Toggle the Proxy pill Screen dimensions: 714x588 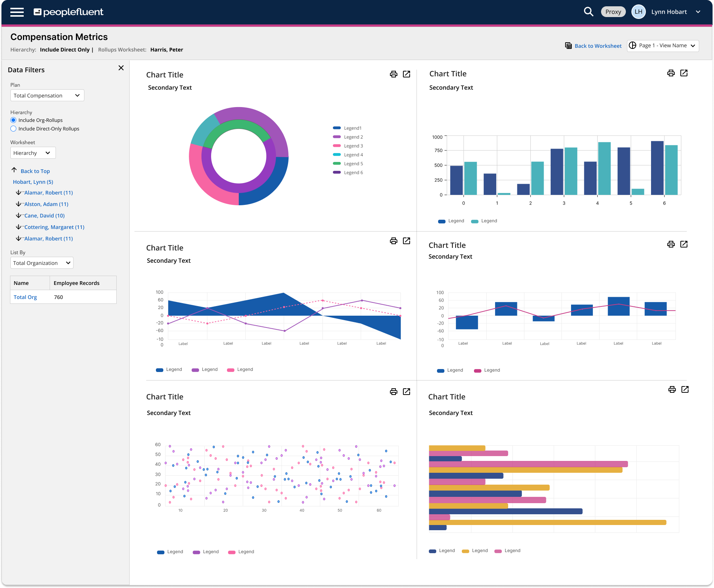[x=613, y=12]
